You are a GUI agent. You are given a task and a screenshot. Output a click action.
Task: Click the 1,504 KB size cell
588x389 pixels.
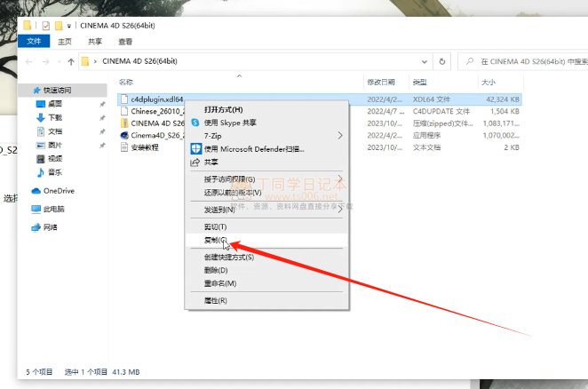[x=505, y=111]
